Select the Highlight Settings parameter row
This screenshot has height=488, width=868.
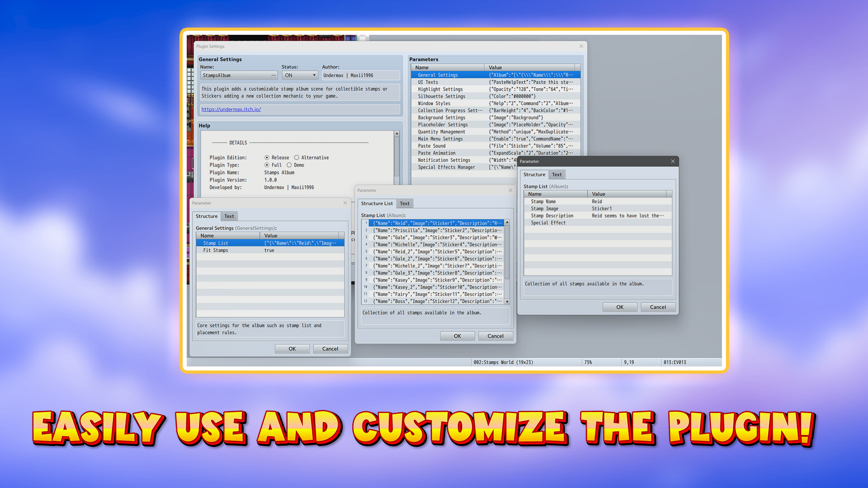[440, 89]
